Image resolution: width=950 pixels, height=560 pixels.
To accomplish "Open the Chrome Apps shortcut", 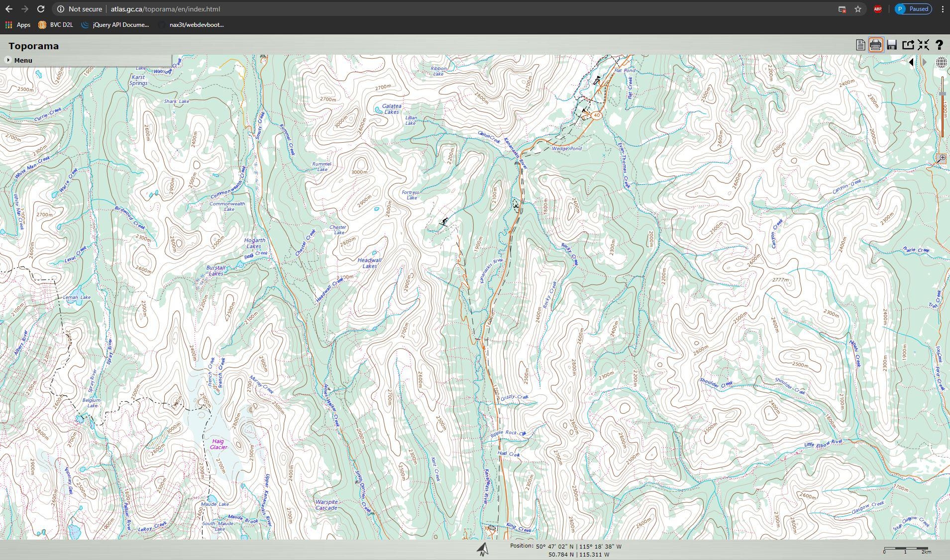I will (18, 25).
